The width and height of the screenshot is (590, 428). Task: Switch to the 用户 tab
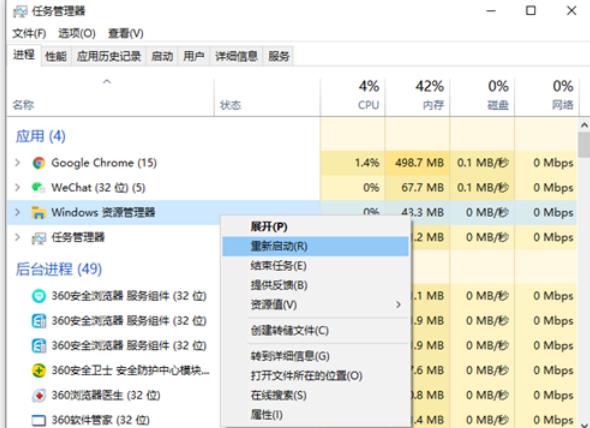point(194,56)
